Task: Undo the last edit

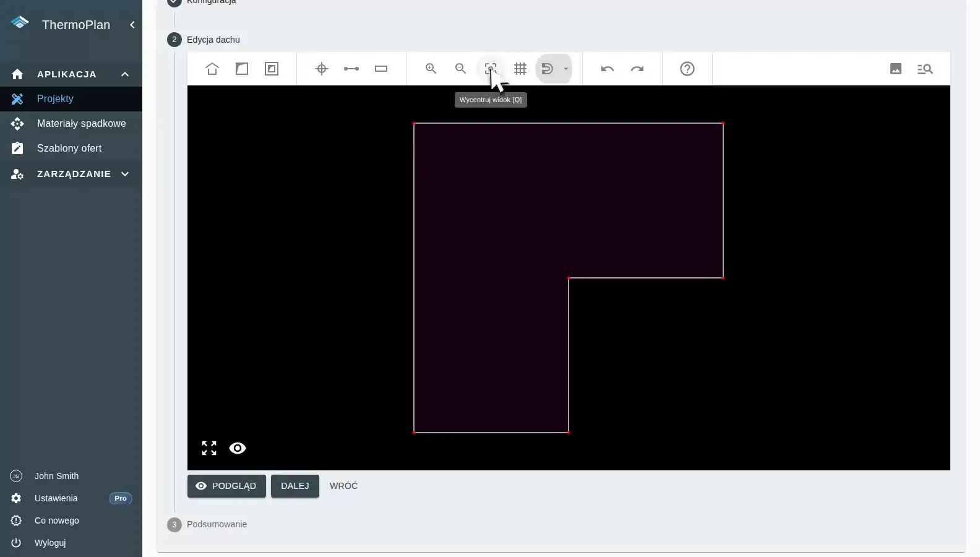Action: coord(608,69)
